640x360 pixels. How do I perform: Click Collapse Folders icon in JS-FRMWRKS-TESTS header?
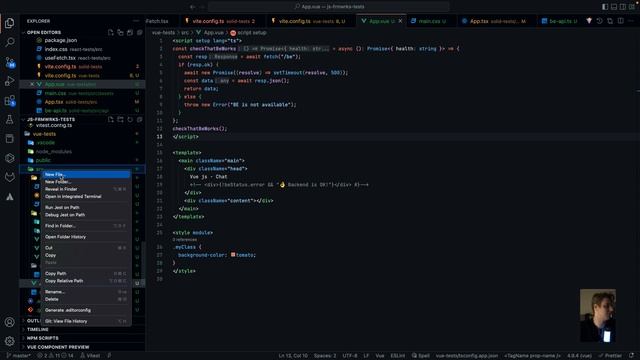(x=140, y=120)
